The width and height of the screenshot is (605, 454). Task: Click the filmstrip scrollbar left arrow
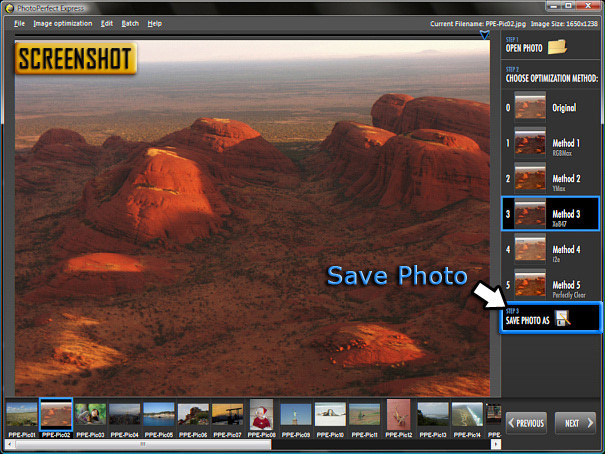click(10, 445)
